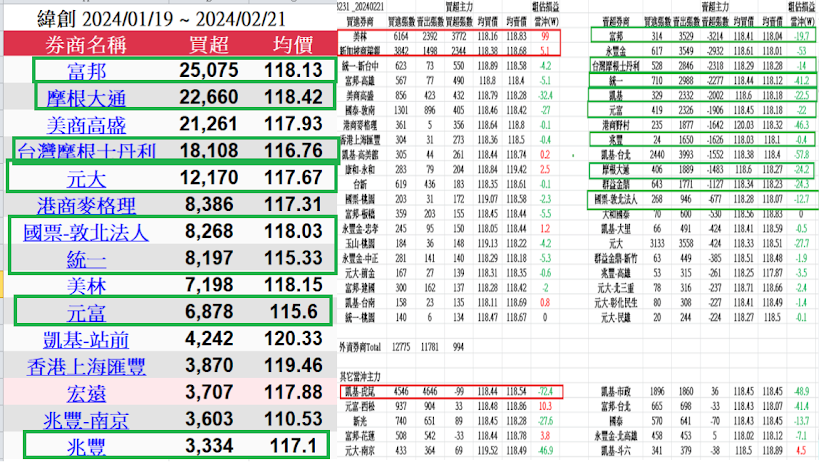Screen dimensions: 821x462
Task: Open the 兆豐-南京 broker link
Action: tap(86, 420)
